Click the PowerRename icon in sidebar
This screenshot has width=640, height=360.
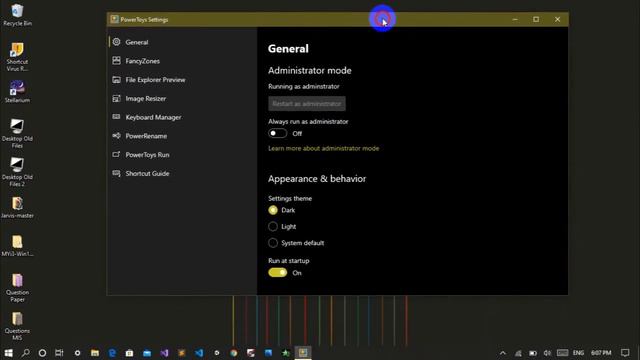click(x=116, y=136)
